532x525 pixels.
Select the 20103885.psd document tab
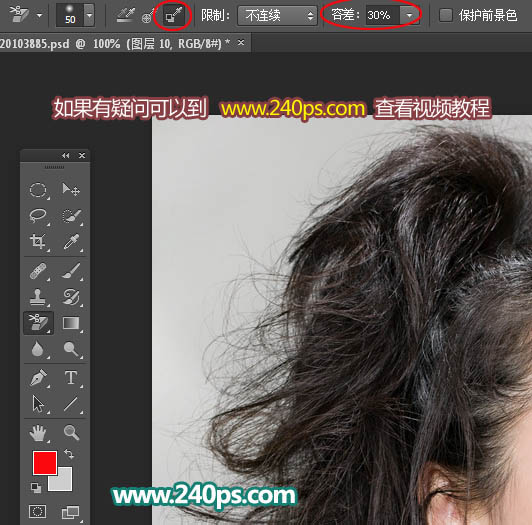point(115,43)
